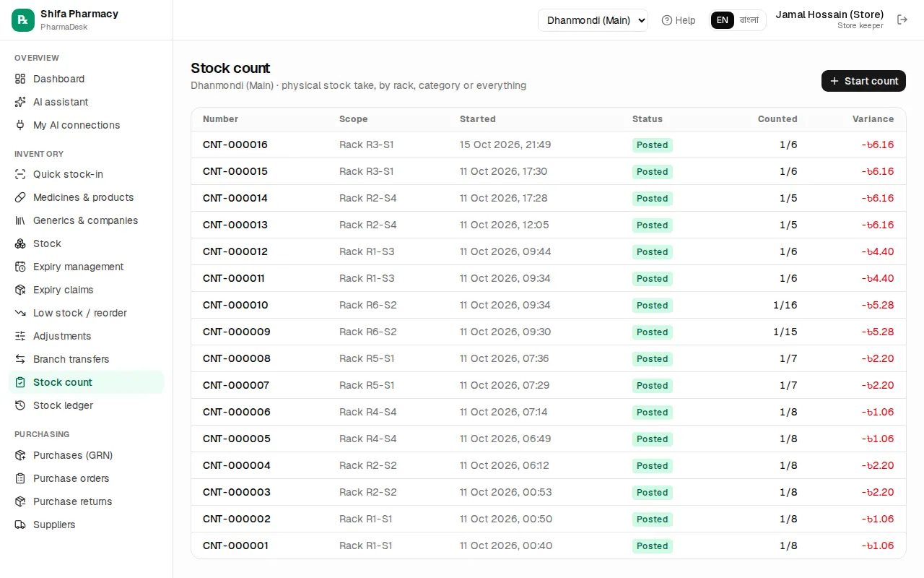Start a new stock count
Viewport: 924px width, 578px height.
[863, 81]
